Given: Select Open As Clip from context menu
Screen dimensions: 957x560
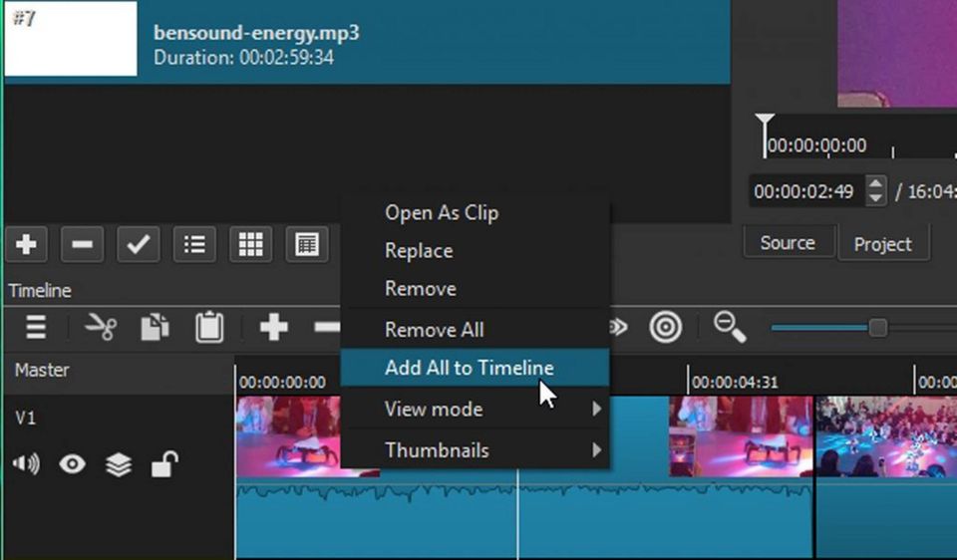Looking at the screenshot, I should point(441,212).
